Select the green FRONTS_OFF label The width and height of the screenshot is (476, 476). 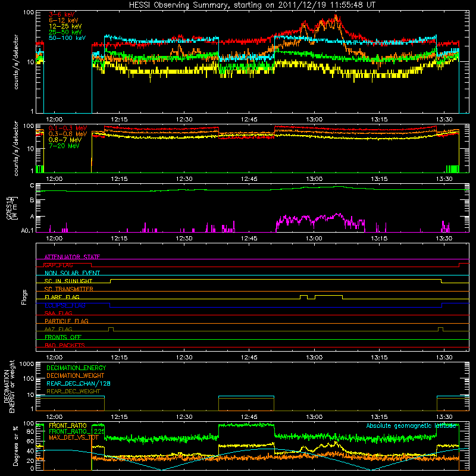coord(63,337)
